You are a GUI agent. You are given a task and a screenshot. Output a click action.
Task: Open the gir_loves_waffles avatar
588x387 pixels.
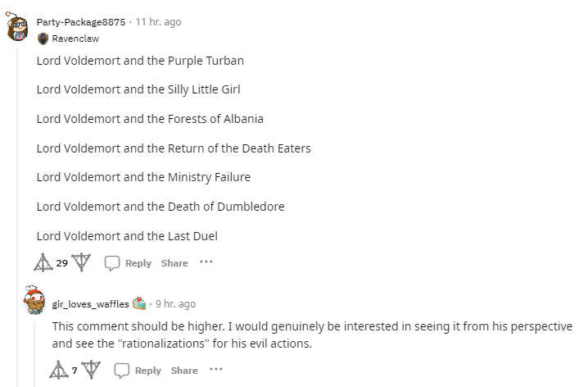[34, 300]
